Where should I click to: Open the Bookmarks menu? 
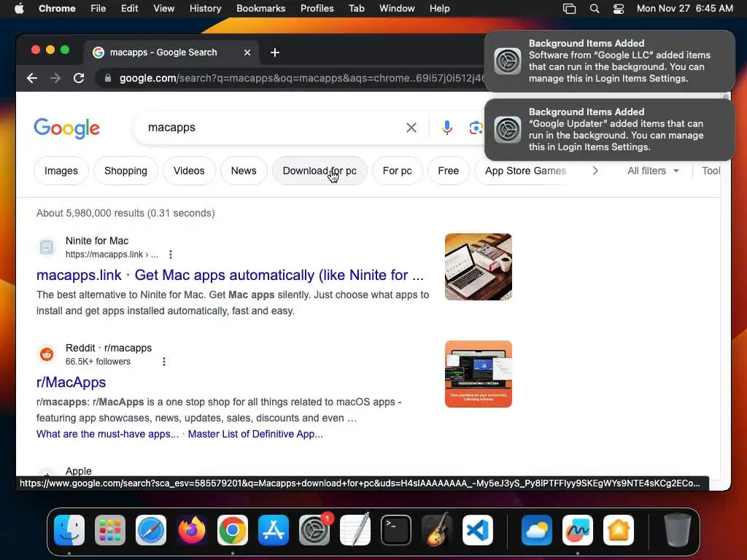pos(261,9)
